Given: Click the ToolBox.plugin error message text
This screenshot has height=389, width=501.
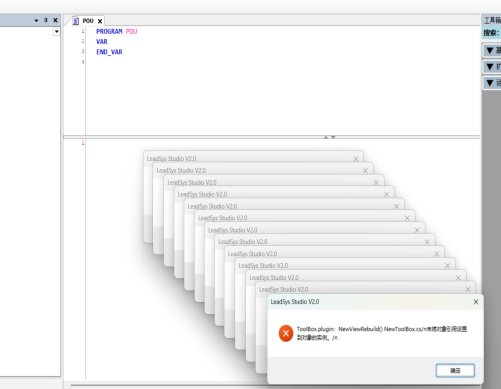Looking at the screenshot, I should click(382, 333).
